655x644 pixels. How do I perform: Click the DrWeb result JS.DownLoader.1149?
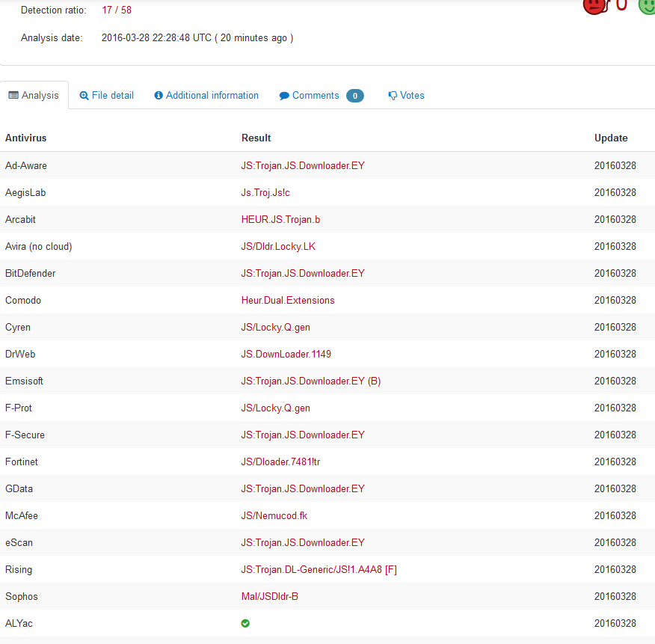click(x=286, y=354)
